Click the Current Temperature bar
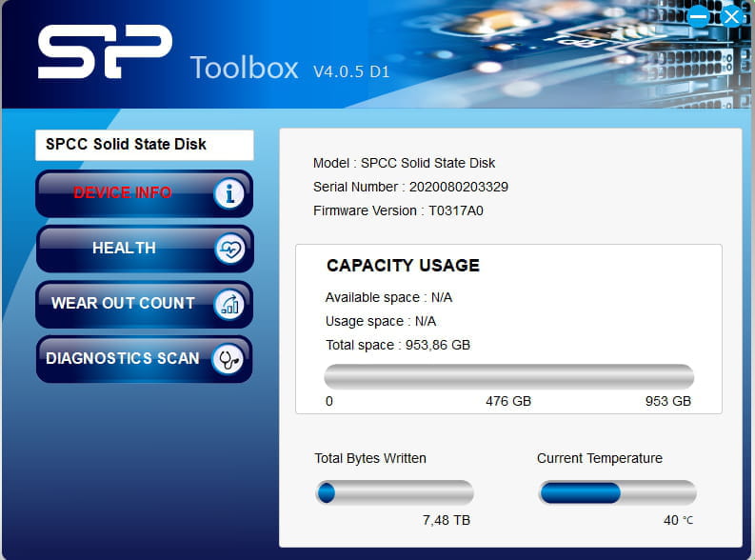Viewport: 755px width, 560px height. (617, 492)
